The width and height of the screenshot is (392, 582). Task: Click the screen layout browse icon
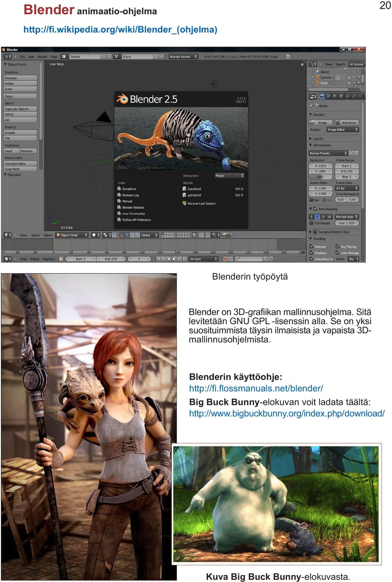click(66, 56)
